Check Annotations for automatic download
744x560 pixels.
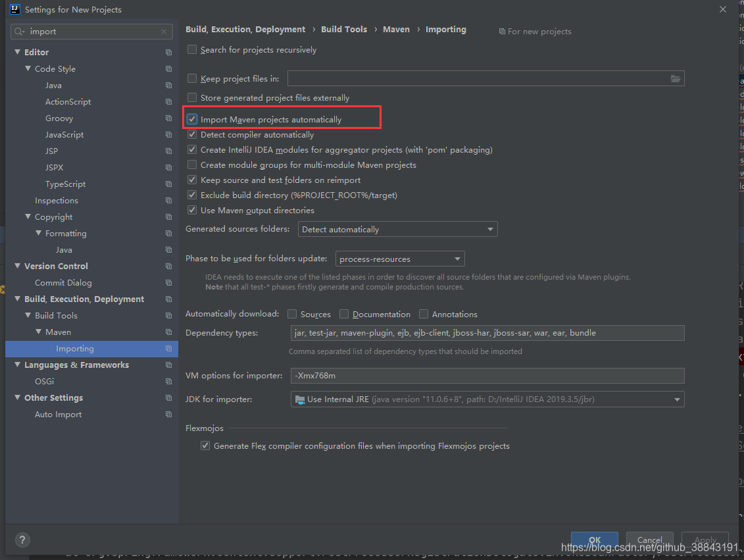[x=424, y=314]
